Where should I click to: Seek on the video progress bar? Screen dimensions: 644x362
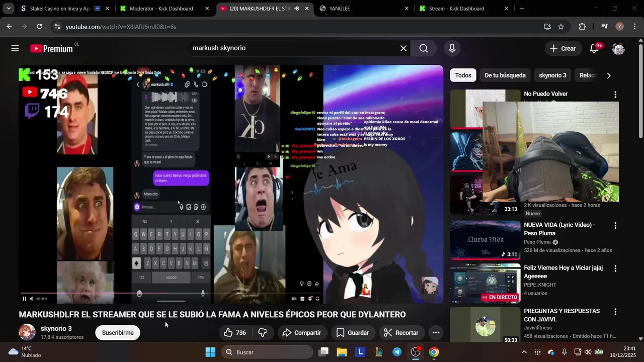tap(171, 293)
